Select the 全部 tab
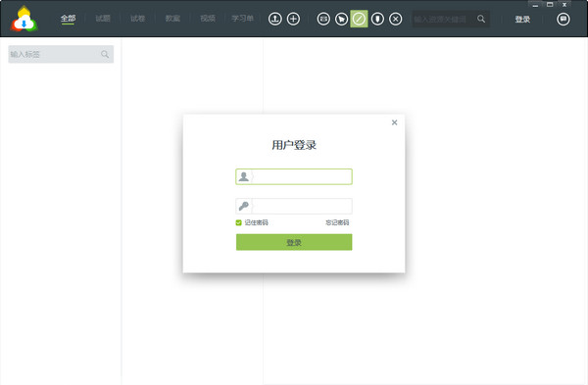 (68, 19)
